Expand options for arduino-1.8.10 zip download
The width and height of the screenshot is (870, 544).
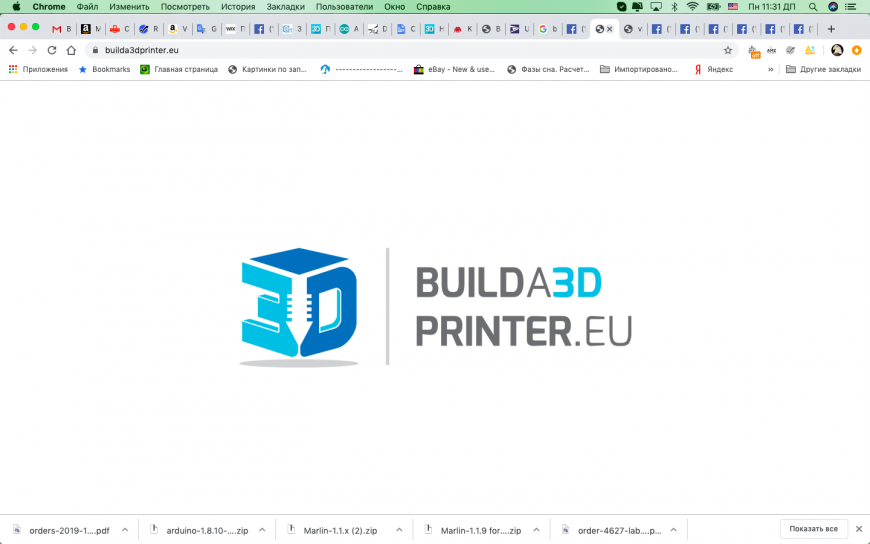[x=262, y=530]
